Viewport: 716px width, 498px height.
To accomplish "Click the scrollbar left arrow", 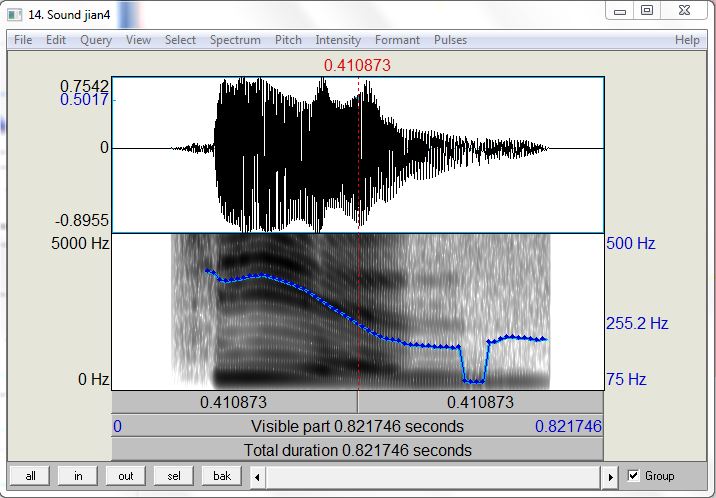I will 257,477.
